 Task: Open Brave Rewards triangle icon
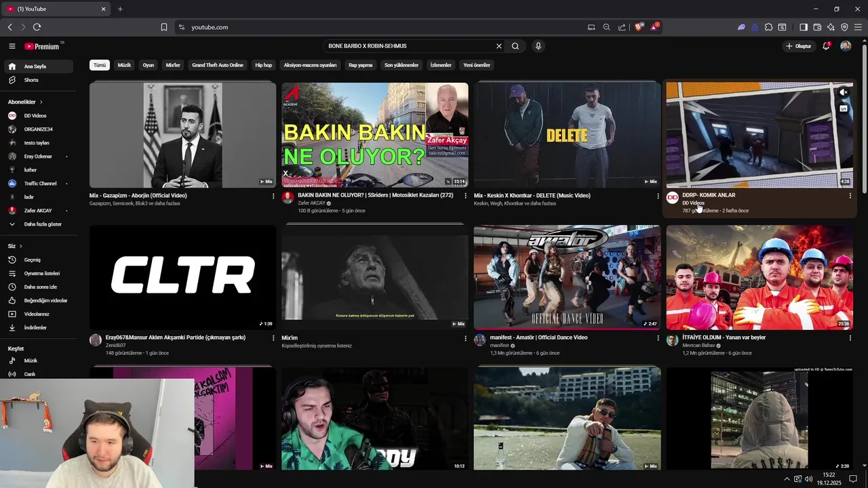pyautogui.click(x=654, y=27)
